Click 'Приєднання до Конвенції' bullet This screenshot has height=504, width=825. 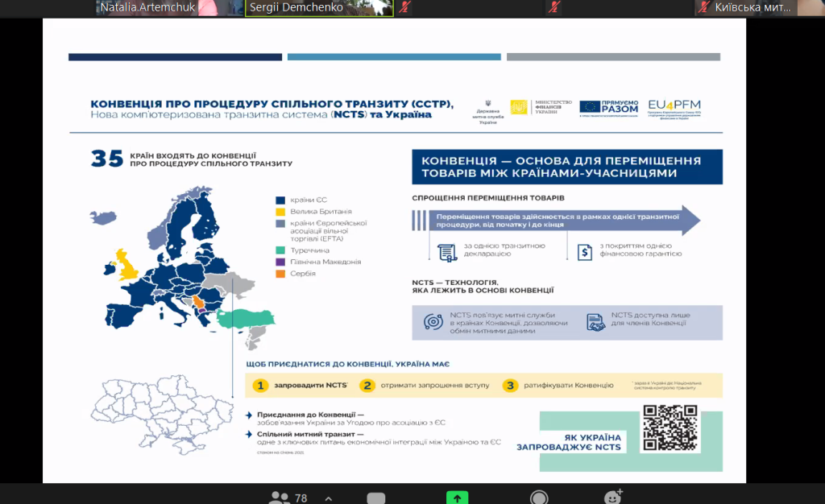[x=310, y=415]
